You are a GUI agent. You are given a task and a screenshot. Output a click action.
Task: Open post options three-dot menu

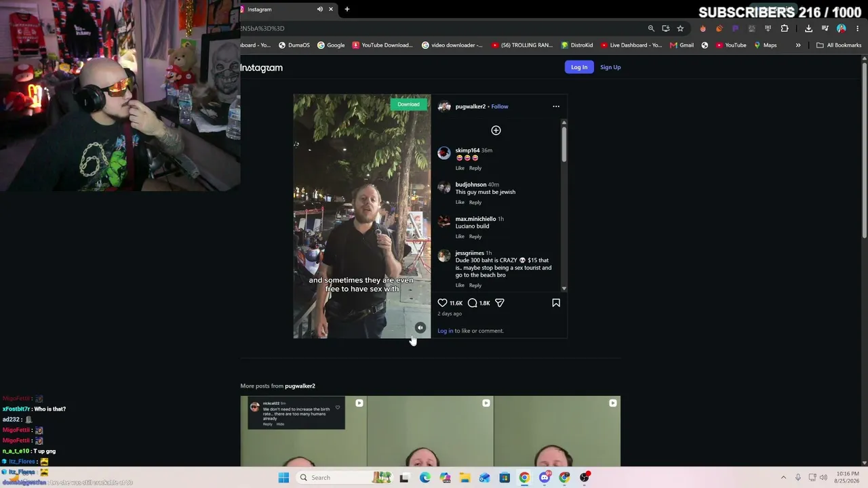pos(556,106)
